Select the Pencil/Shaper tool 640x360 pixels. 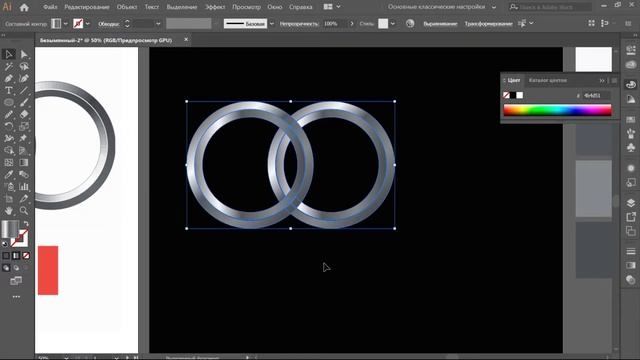tap(9, 114)
